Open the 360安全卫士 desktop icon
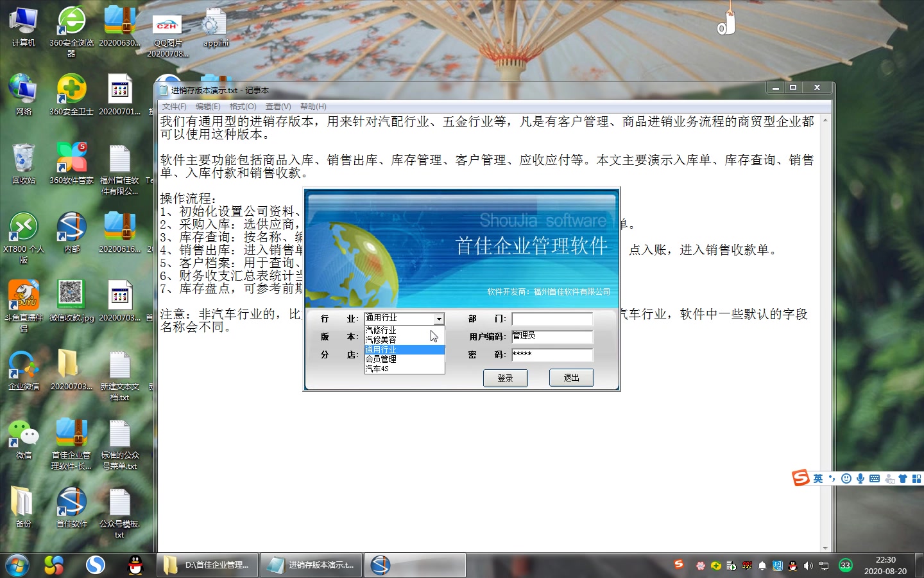This screenshot has width=924, height=578. coord(71,95)
